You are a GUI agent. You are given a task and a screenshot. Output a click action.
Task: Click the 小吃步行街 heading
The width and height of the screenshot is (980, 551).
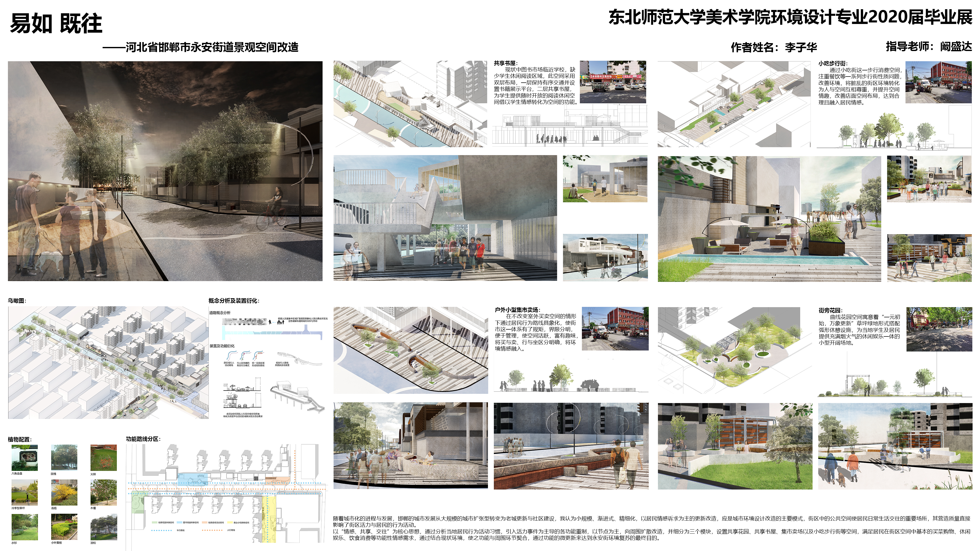point(833,63)
